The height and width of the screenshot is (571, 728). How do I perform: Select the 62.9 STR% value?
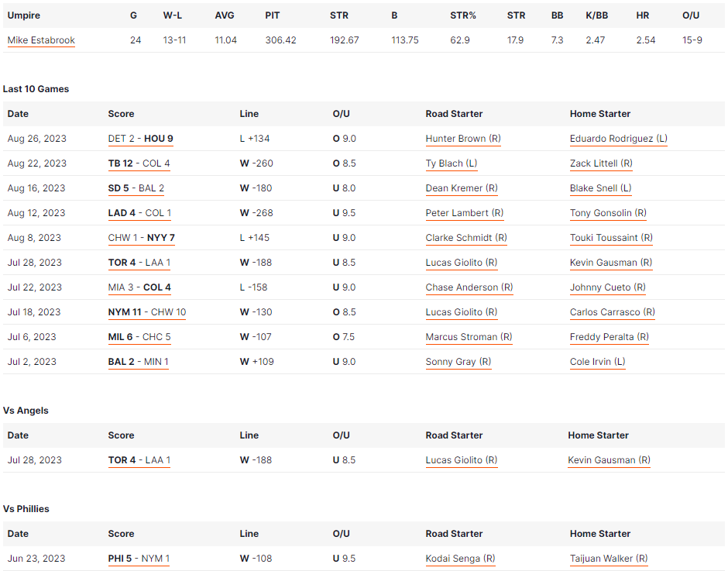(x=460, y=40)
